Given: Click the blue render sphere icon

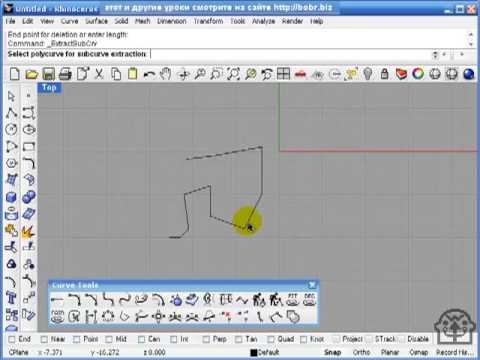Looking at the screenshot, I should point(469,74).
